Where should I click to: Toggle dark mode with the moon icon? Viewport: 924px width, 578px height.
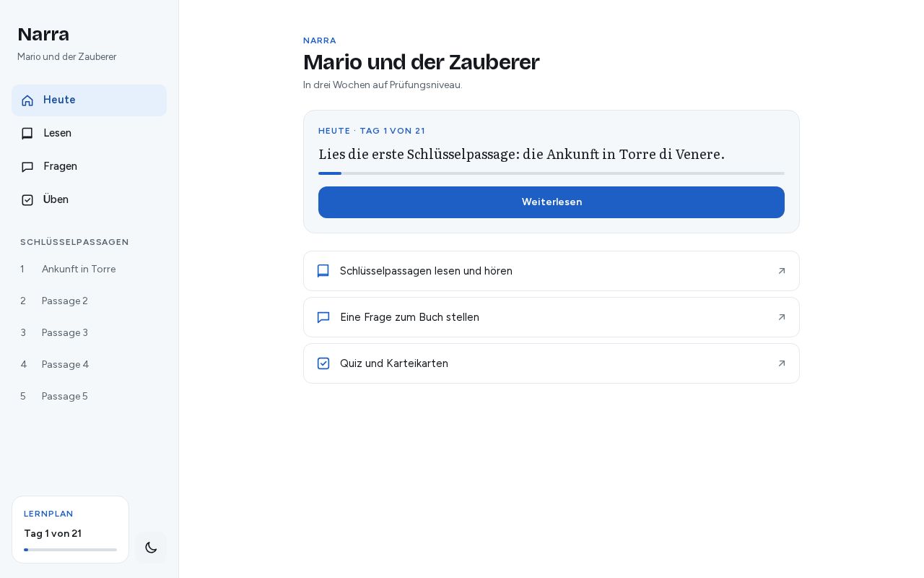coord(151,548)
